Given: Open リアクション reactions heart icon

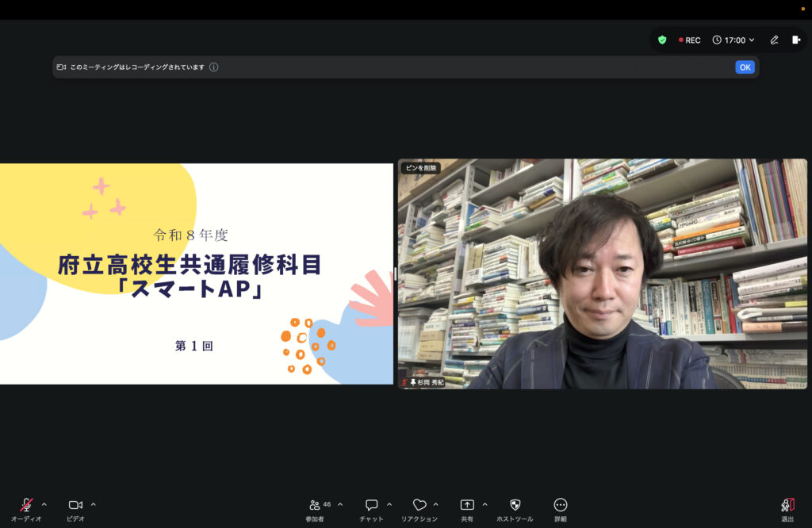Looking at the screenshot, I should [419, 505].
